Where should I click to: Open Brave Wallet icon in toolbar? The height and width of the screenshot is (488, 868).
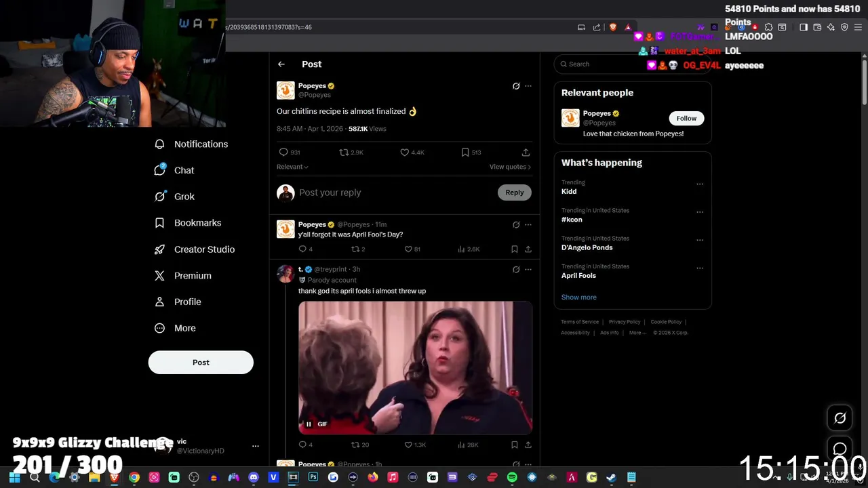817,27
